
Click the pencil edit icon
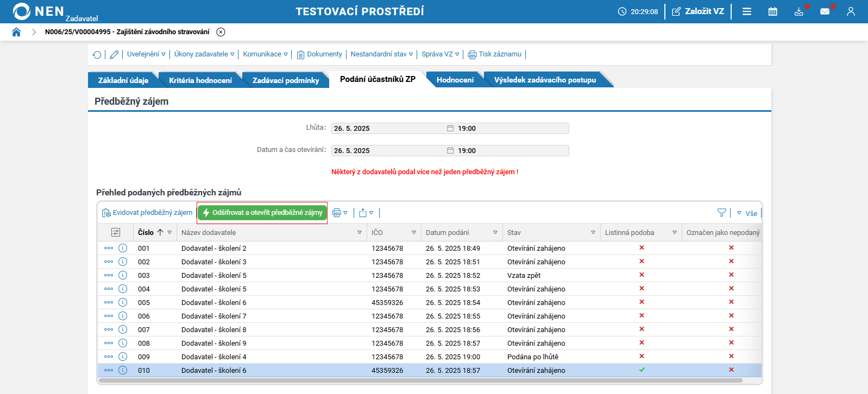pyautogui.click(x=114, y=54)
